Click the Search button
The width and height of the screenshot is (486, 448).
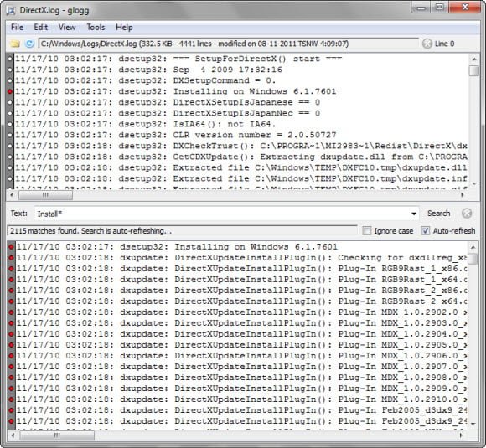tap(438, 214)
